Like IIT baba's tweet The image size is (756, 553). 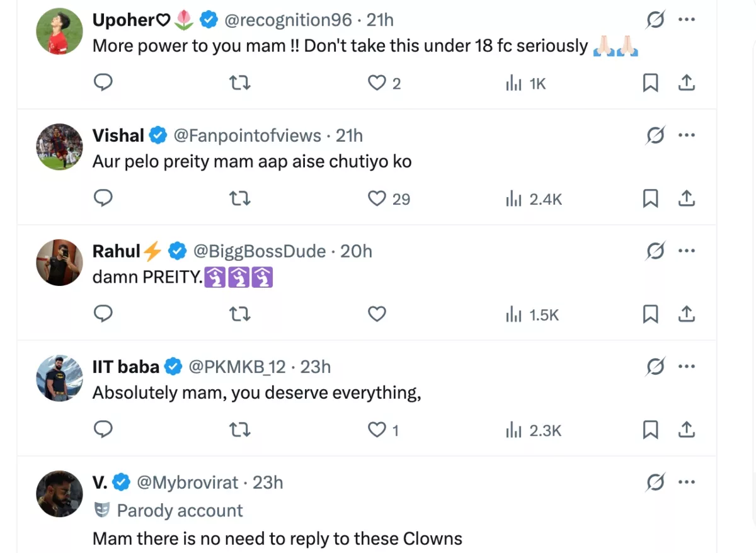pyautogui.click(x=377, y=430)
